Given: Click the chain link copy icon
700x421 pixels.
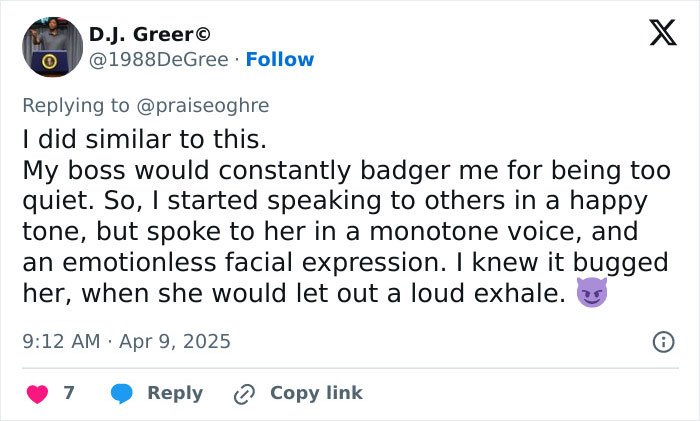Looking at the screenshot, I should (x=244, y=394).
